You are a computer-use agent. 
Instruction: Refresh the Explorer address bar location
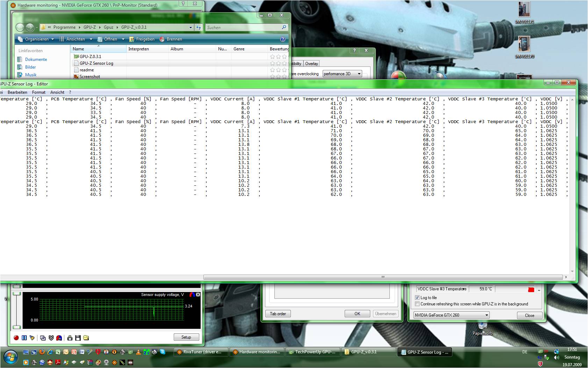[x=199, y=27]
